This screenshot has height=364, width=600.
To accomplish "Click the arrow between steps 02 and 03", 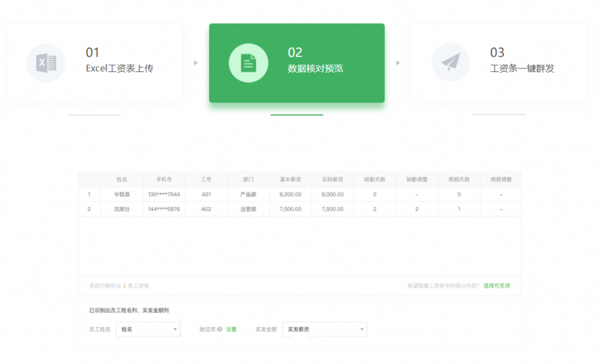I will [398, 63].
